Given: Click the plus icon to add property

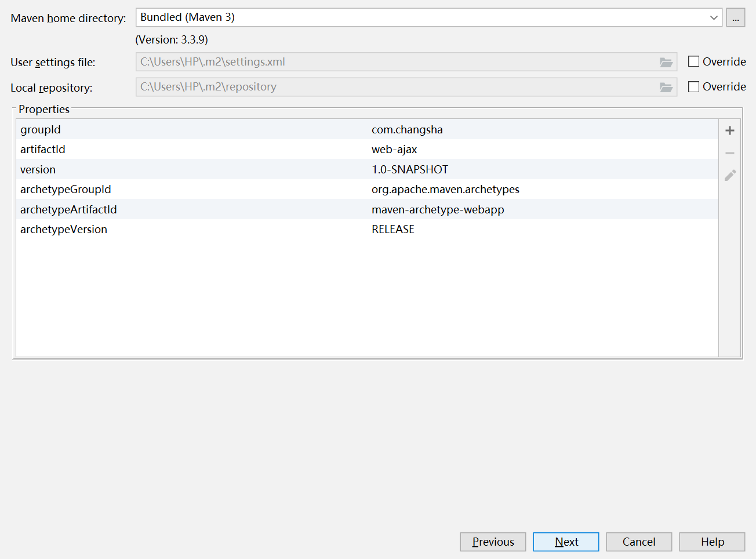Looking at the screenshot, I should [x=730, y=130].
